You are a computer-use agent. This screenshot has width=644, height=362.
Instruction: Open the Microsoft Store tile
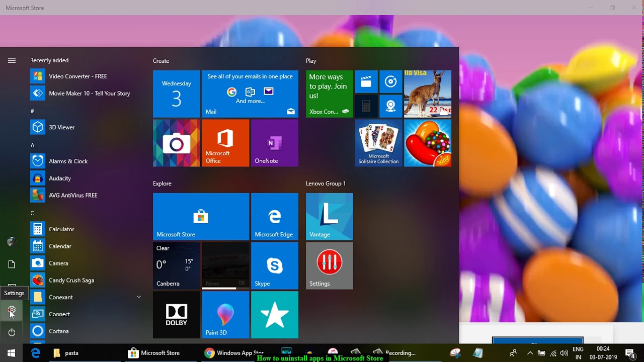(x=201, y=217)
